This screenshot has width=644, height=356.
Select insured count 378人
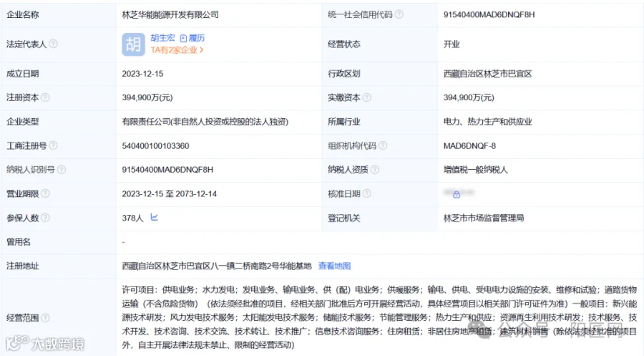[132, 218]
